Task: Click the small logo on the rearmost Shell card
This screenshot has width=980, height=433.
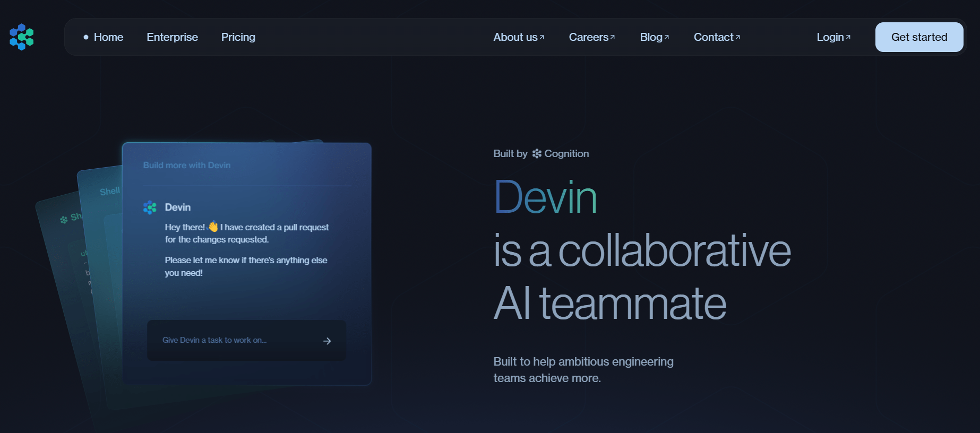Action: pos(64,220)
